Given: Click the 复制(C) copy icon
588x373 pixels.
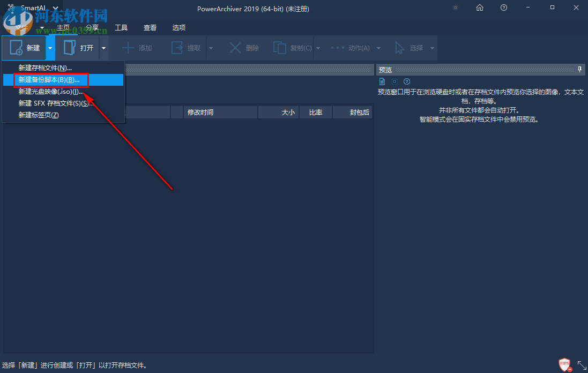Looking at the screenshot, I should tap(280, 48).
